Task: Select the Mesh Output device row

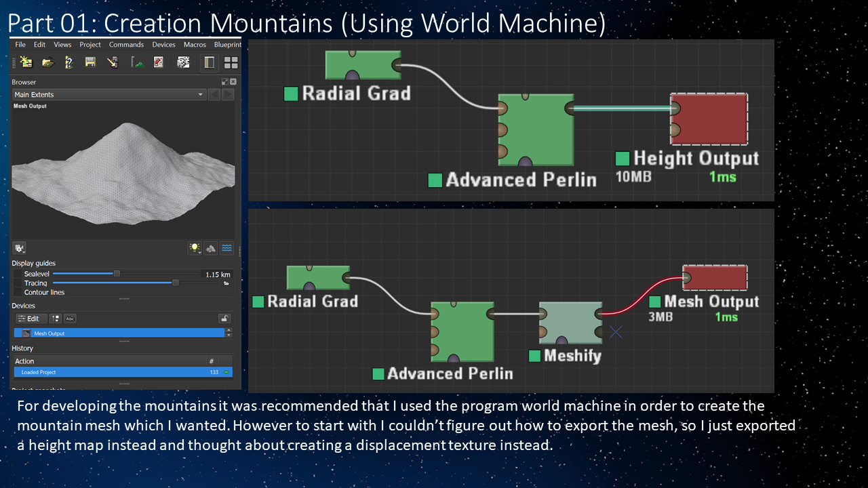Action: click(x=119, y=333)
